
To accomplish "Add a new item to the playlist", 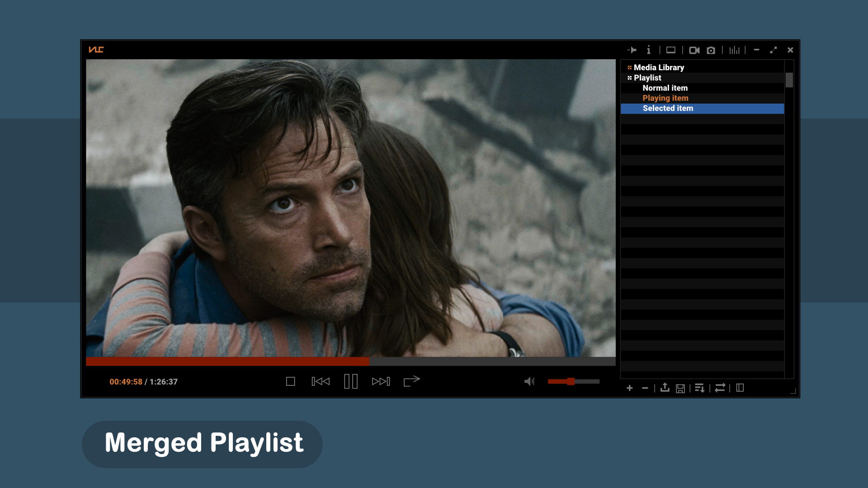I will click(630, 388).
